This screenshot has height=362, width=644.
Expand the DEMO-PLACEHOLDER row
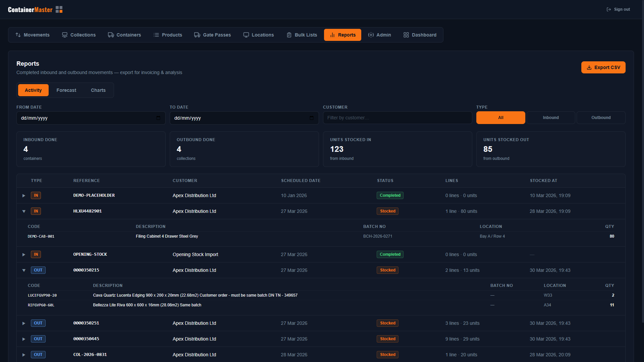(x=24, y=195)
